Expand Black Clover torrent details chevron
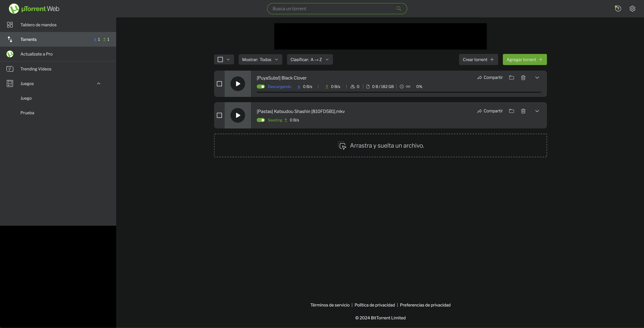 pos(537,78)
